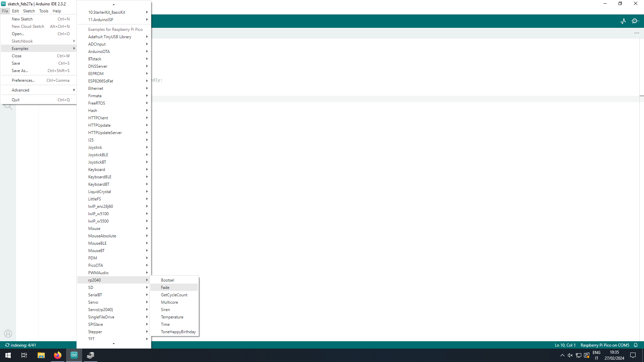Select the PicoOTA examples entry
644x362 pixels.
tap(114, 265)
